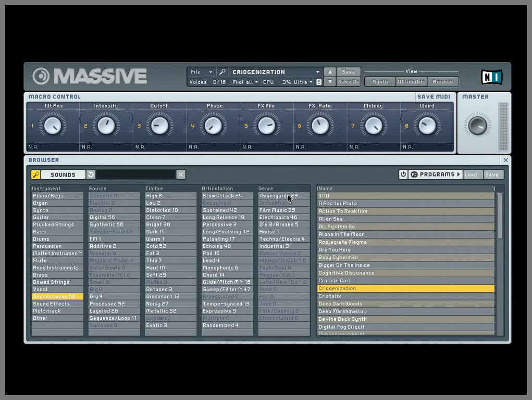Click the Name column header
The image size is (532, 400).
tap(406, 189)
